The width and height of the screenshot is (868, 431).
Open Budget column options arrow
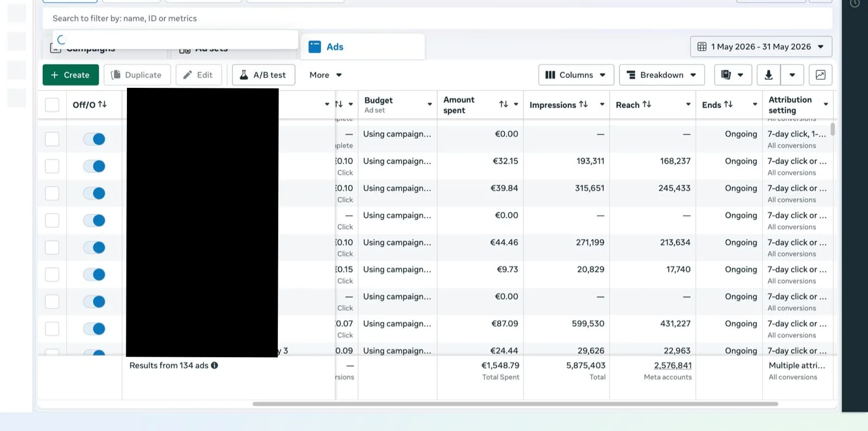430,104
